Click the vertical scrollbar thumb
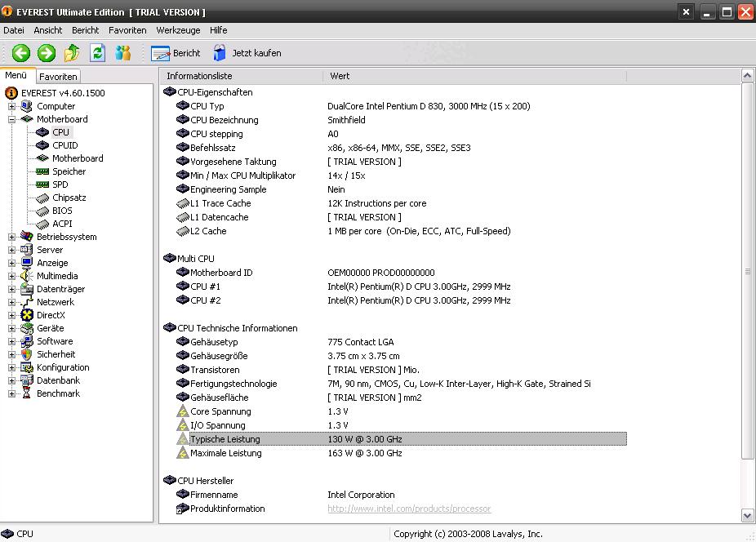This screenshot has height=542, width=756. (x=747, y=271)
